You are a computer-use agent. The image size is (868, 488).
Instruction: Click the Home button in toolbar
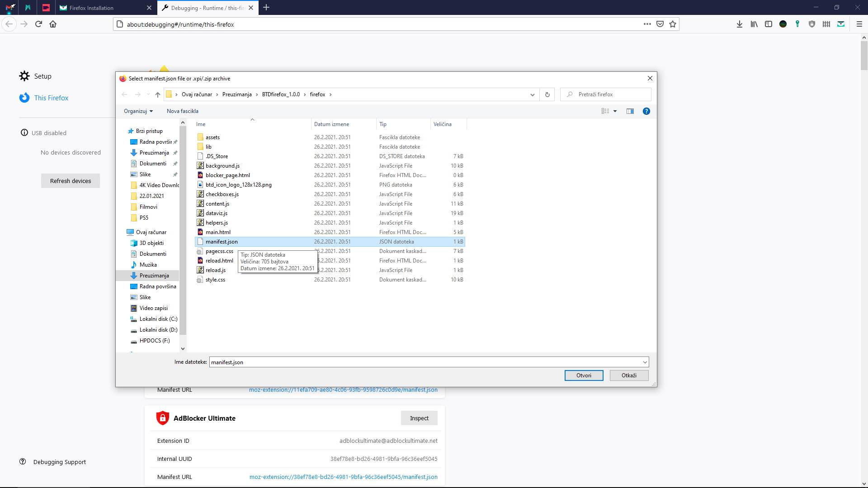pos(53,24)
